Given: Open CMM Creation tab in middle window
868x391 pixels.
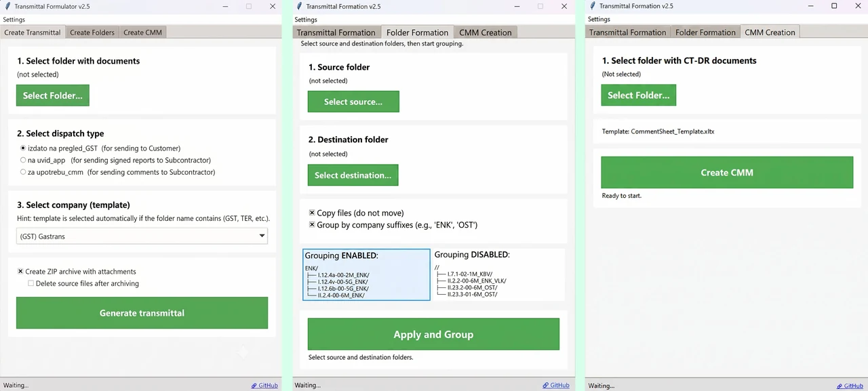Looking at the screenshot, I should (x=486, y=33).
